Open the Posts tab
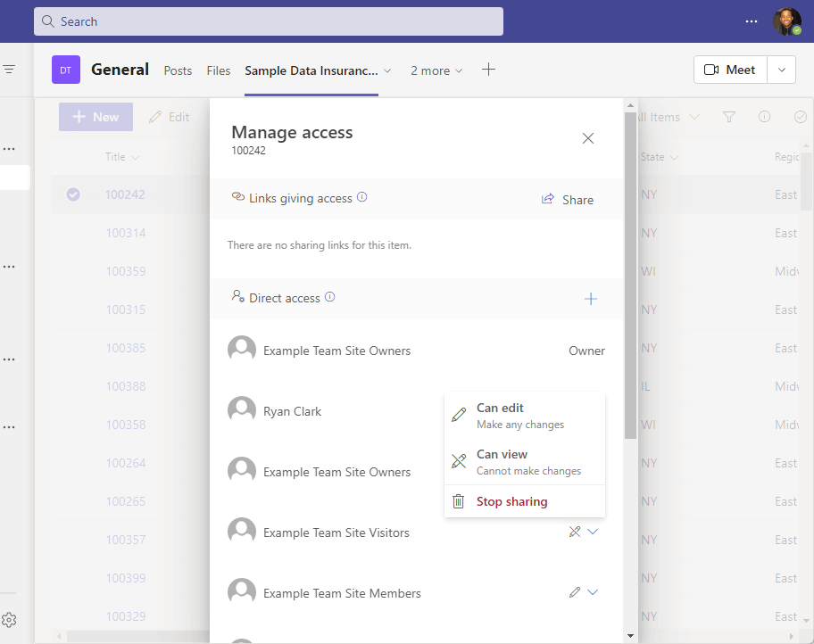 pyautogui.click(x=178, y=70)
